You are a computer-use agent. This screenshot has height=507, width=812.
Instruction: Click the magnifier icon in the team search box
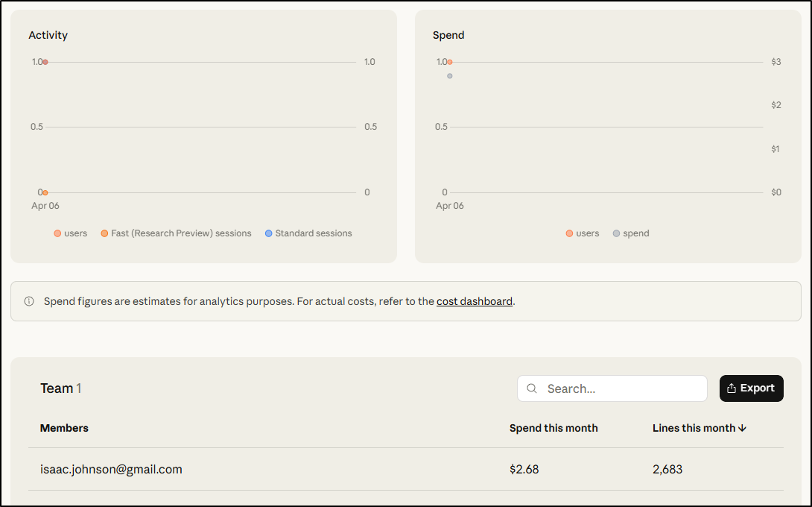pyautogui.click(x=532, y=388)
